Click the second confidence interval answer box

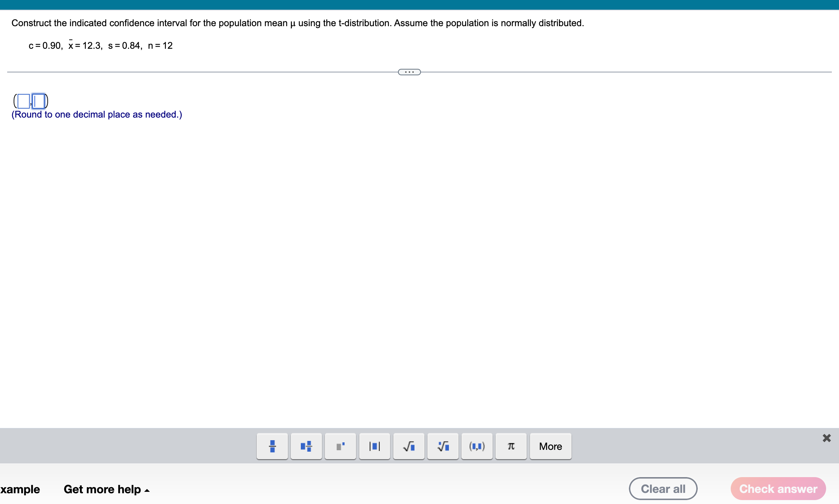click(x=38, y=101)
